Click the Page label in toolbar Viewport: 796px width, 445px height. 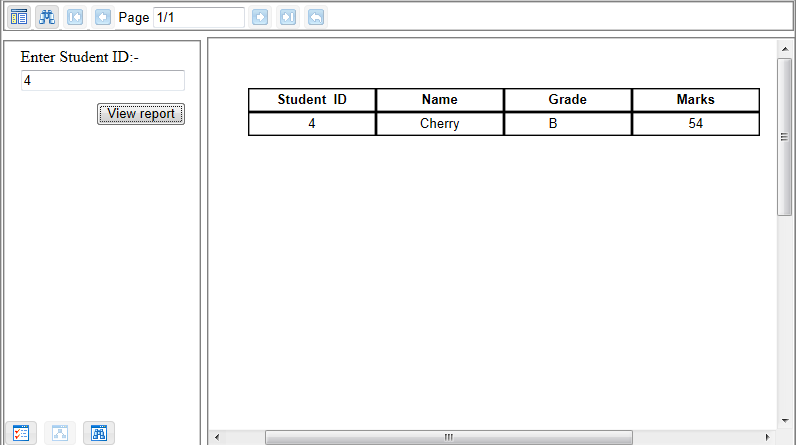click(134, 17)
